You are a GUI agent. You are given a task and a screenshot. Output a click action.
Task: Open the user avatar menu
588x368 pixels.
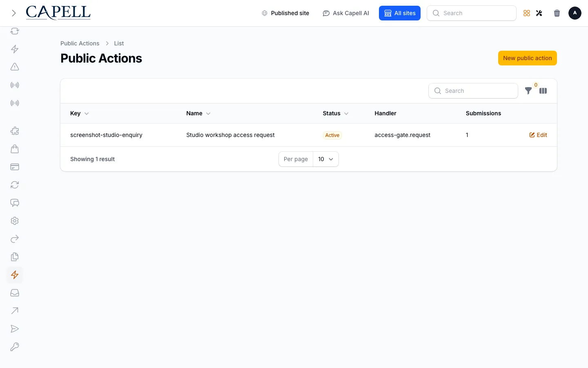coord(575,13)
